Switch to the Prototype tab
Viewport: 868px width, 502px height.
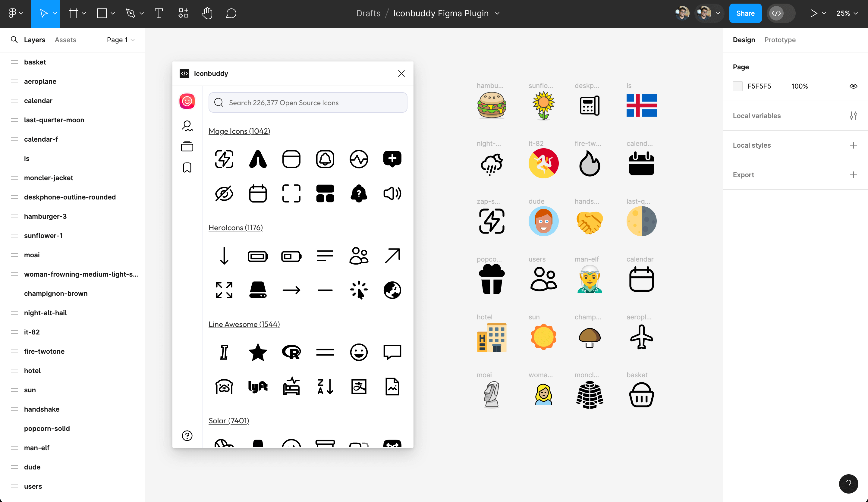[780, 39]
